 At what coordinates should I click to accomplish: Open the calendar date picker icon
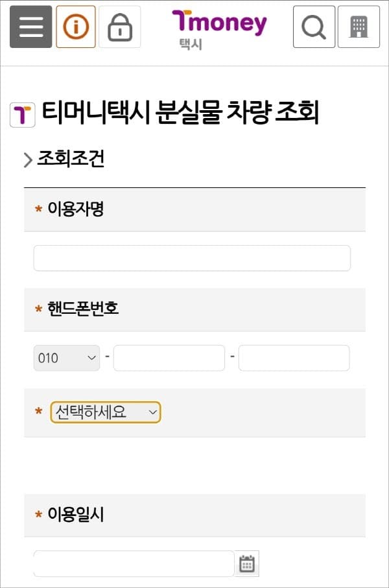click(247, 563)
